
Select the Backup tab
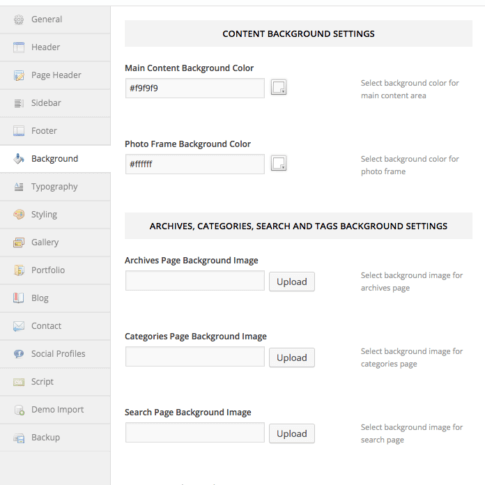coord(55,438)
